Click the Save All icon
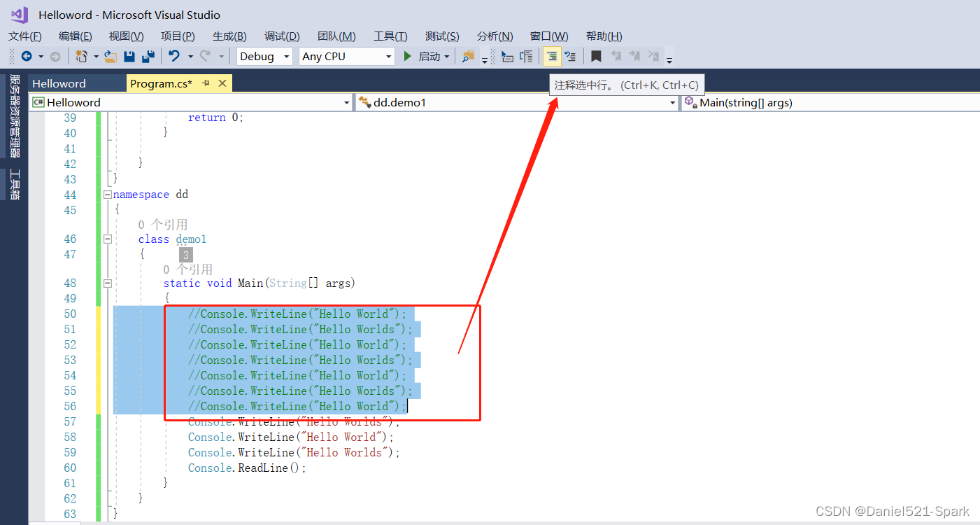Image resolution: width=980 pixels, height=525 pixels. [x=148, y=56]
